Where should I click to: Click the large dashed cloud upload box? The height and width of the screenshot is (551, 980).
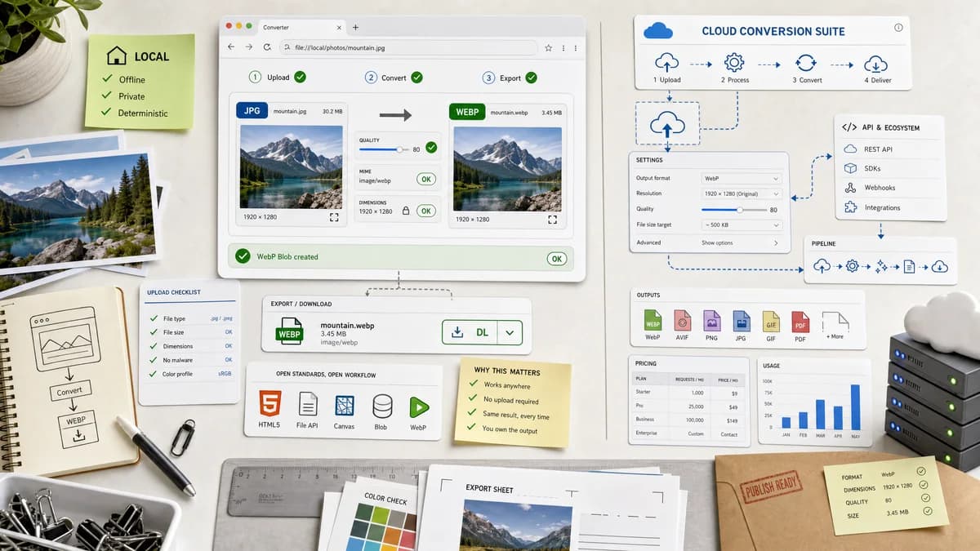point(667,123)
